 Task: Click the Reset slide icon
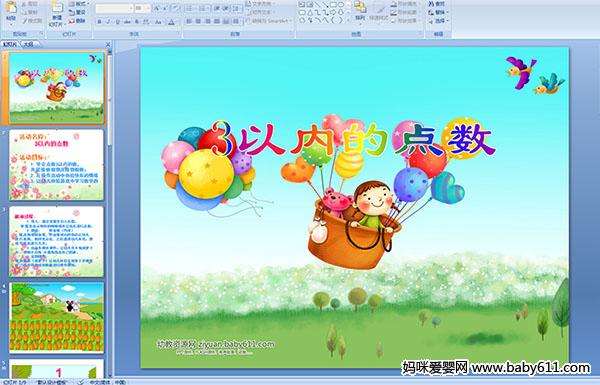click(72, 12)
